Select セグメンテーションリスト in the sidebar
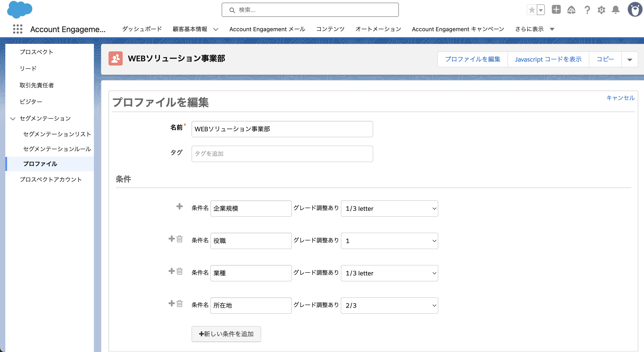This screenshot has height=352, width=644. 57,134
